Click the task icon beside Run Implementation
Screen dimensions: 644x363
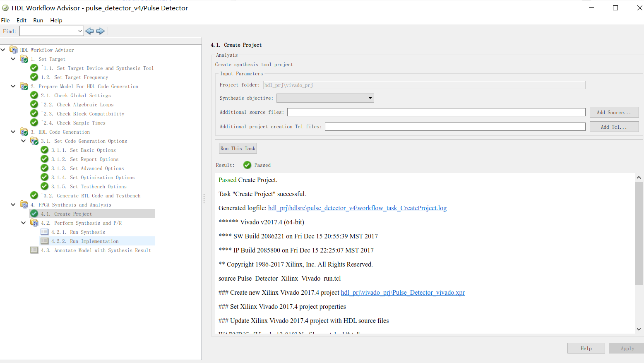coord(45,241)
